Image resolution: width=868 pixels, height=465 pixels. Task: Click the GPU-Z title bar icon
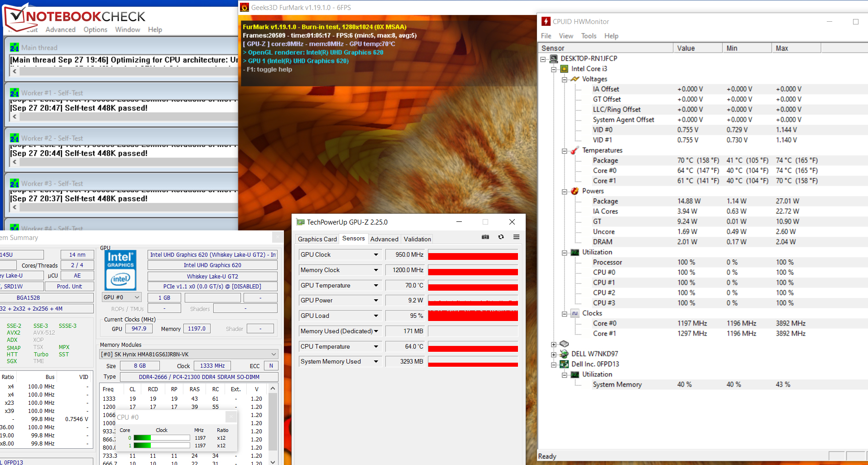pyautogui.click(x=300, y=222)
